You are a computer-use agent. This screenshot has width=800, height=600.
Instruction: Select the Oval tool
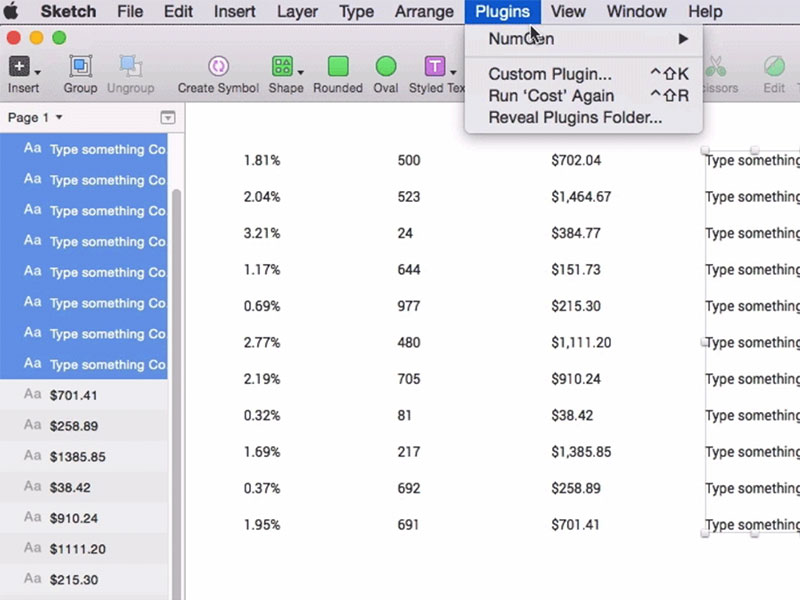(x=386, y=66)
